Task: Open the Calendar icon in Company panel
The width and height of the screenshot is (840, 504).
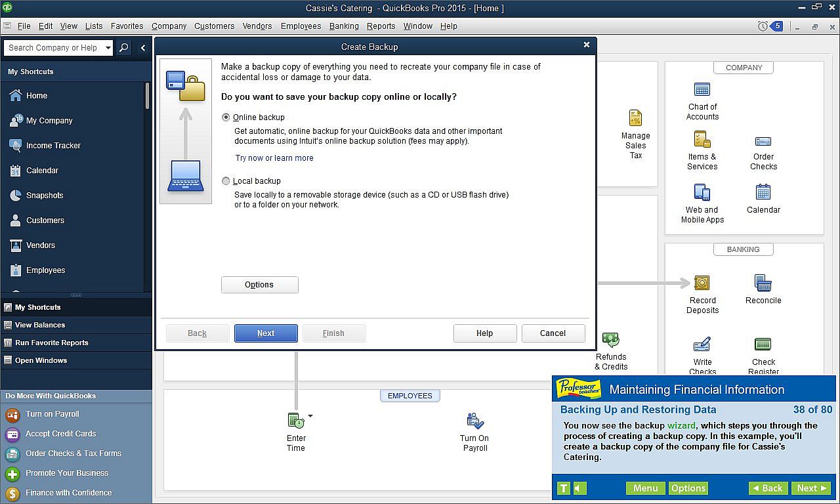Action: tap(763, 192)
